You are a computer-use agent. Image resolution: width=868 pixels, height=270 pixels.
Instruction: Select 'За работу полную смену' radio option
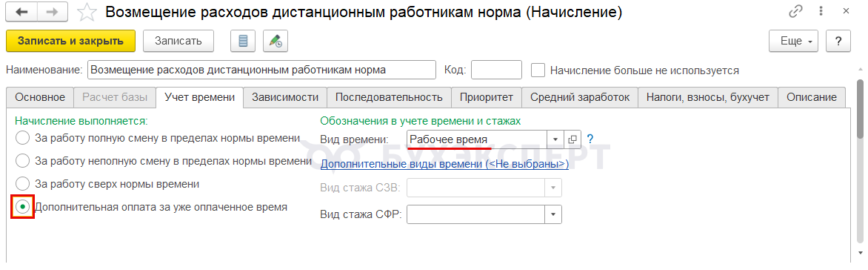[x=22, y=137]
